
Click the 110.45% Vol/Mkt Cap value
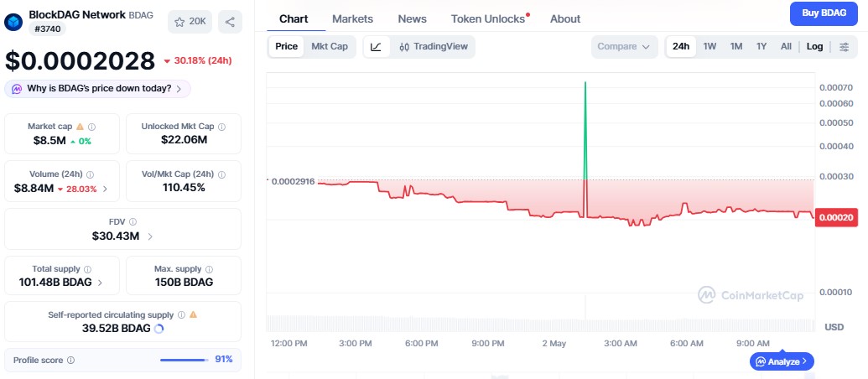(184, 188)
